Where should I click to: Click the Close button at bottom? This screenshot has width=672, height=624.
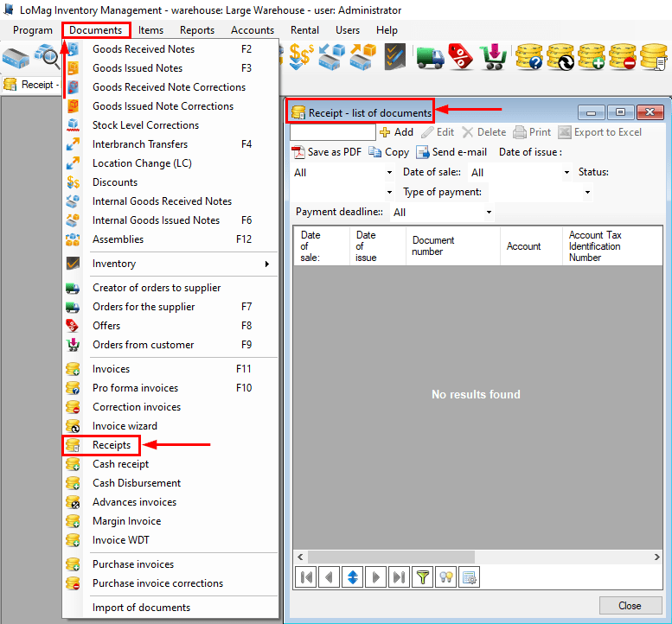[630, 606]
